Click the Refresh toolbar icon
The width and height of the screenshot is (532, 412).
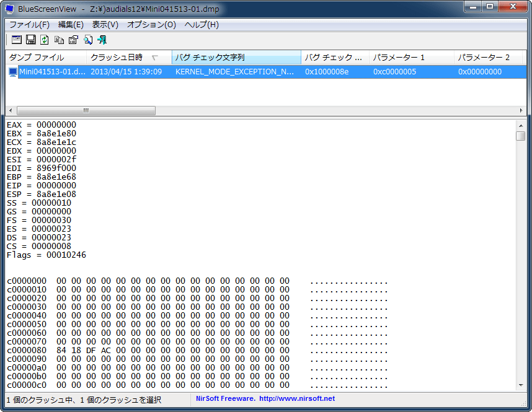point(45,40)
